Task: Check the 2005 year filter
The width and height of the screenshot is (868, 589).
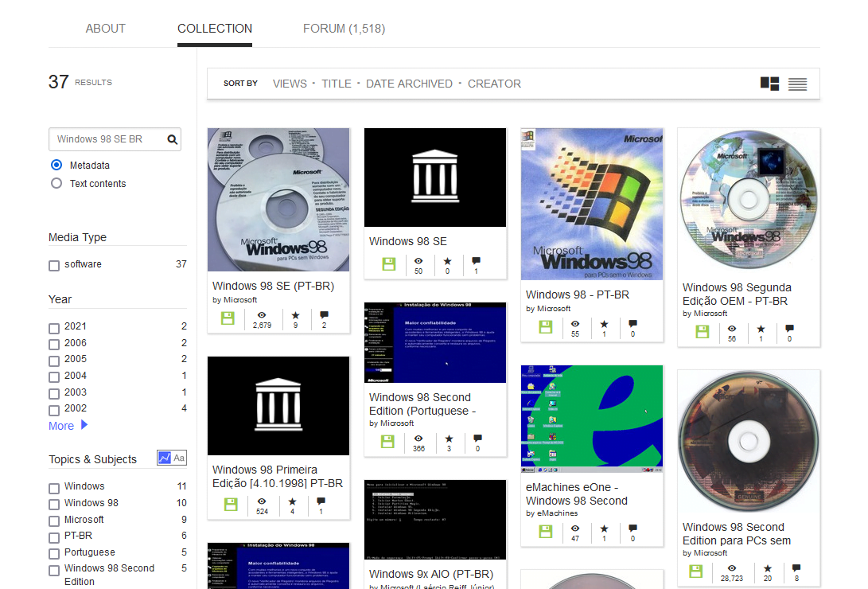Action: pyautogui.click(x=54, y=361)
